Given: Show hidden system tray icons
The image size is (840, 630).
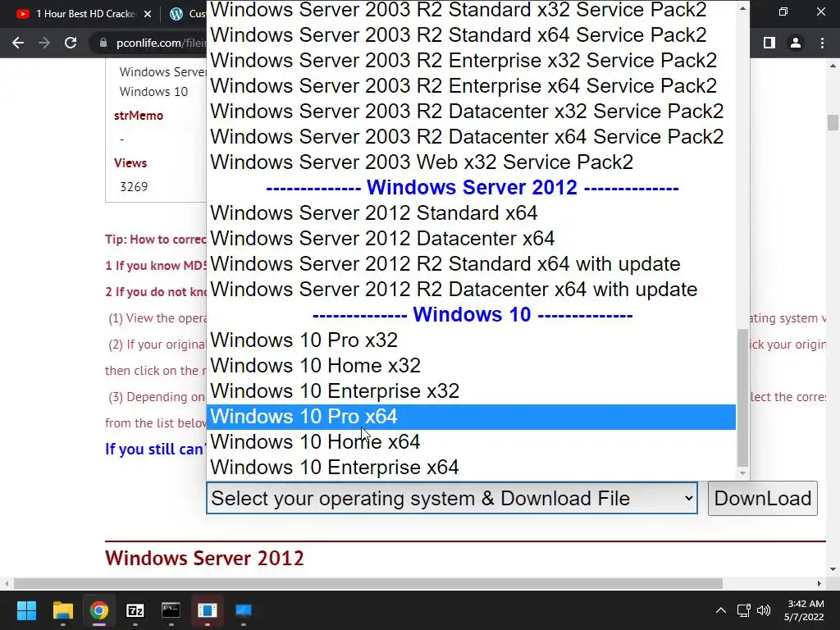Looking at the screenshot, I should (721, 610).
